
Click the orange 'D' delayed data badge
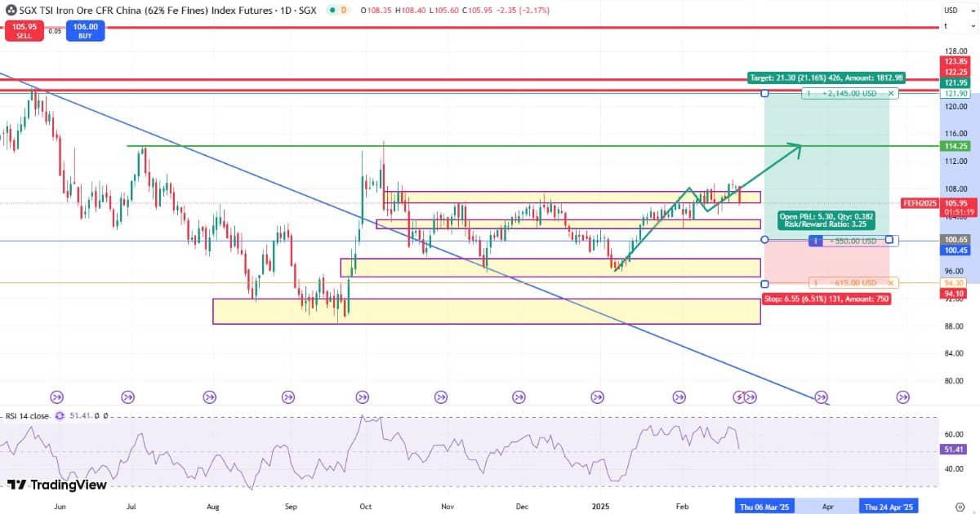tap(344, 11)
